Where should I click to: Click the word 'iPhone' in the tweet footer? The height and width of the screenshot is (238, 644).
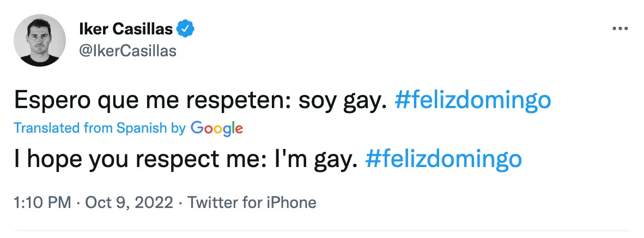[x=291, y=203]
